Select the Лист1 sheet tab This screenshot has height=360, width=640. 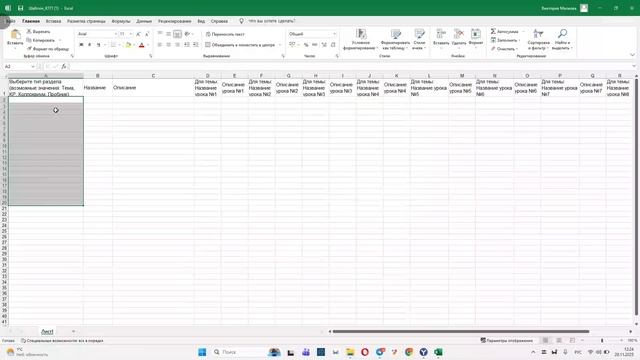[x=47, y=331]
